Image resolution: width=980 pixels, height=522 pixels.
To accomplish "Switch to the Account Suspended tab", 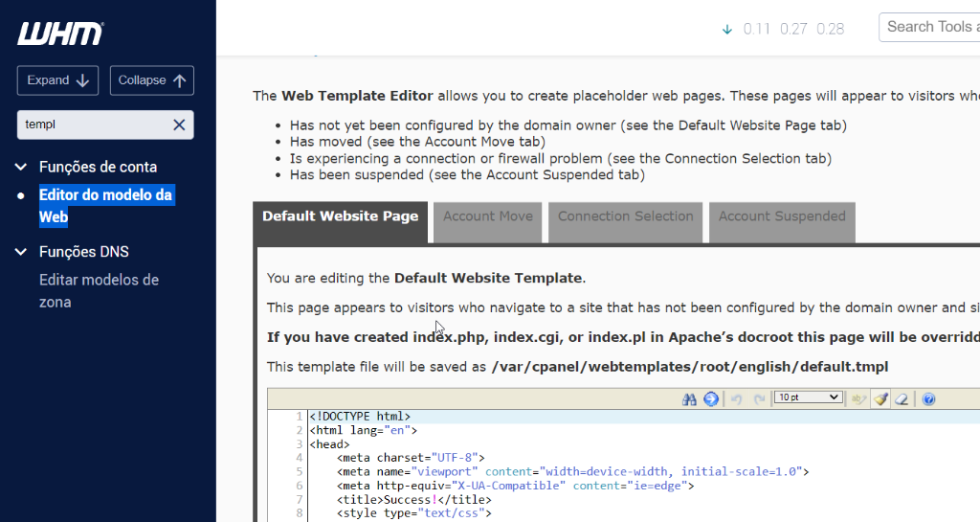I will (782, 222).
